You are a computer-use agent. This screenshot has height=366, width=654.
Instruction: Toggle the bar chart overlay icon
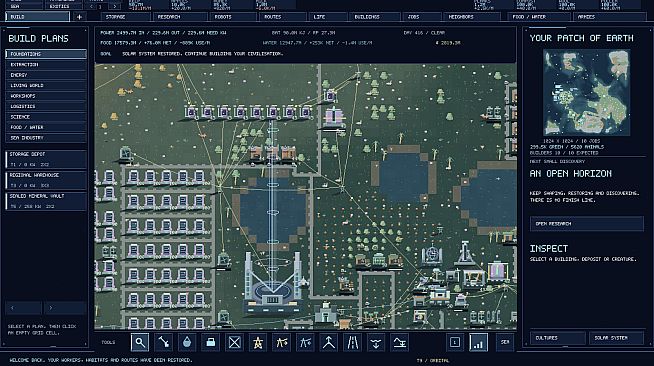click(478, 343)
